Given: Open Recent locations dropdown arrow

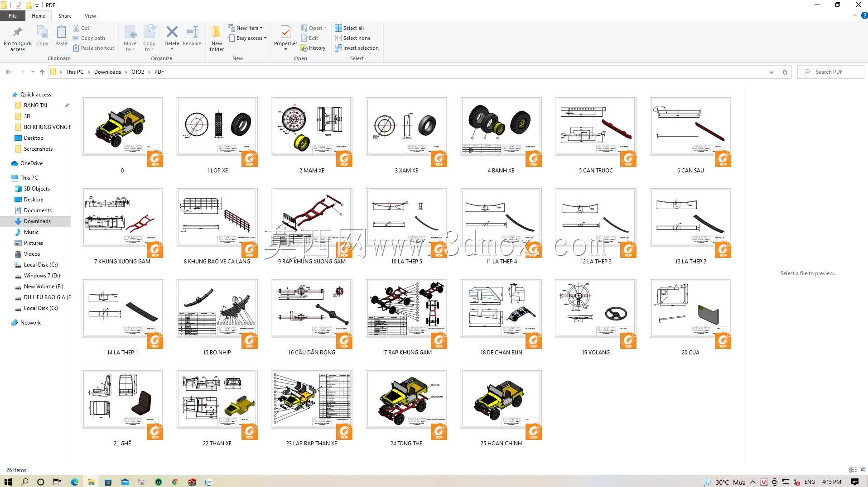Looking at the screenshot, I should tap(33, 72).
